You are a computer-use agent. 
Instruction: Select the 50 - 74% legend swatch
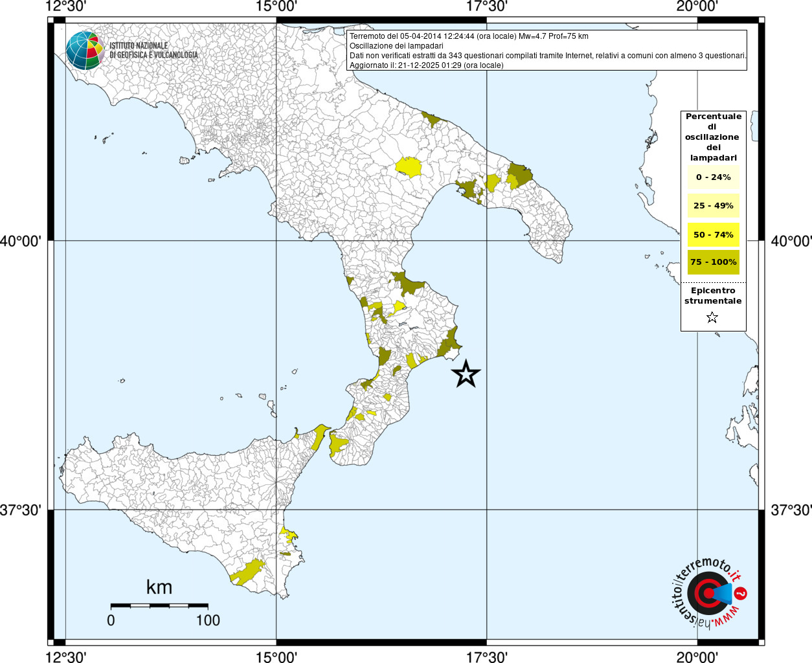coord(713,234)
